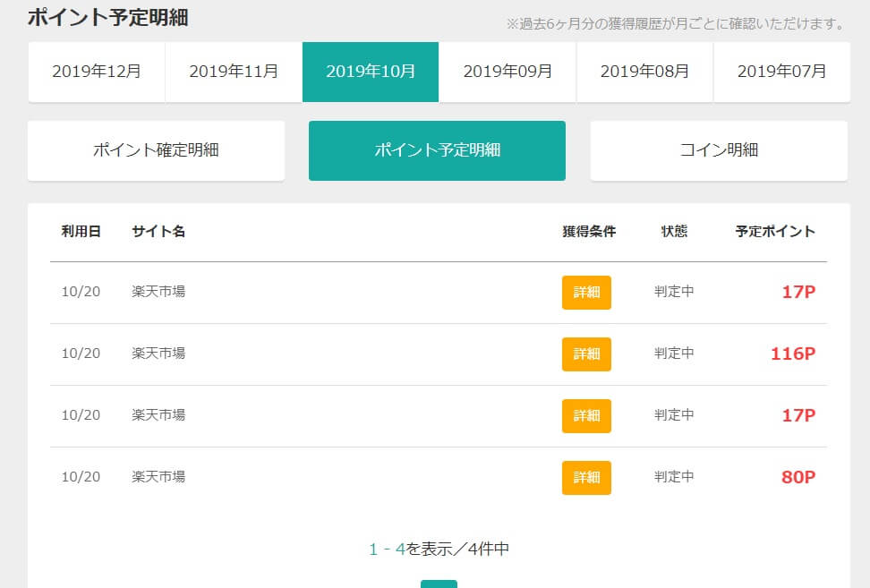
Task: Select the 2019年09月 month tab
Action: (507, 72)
